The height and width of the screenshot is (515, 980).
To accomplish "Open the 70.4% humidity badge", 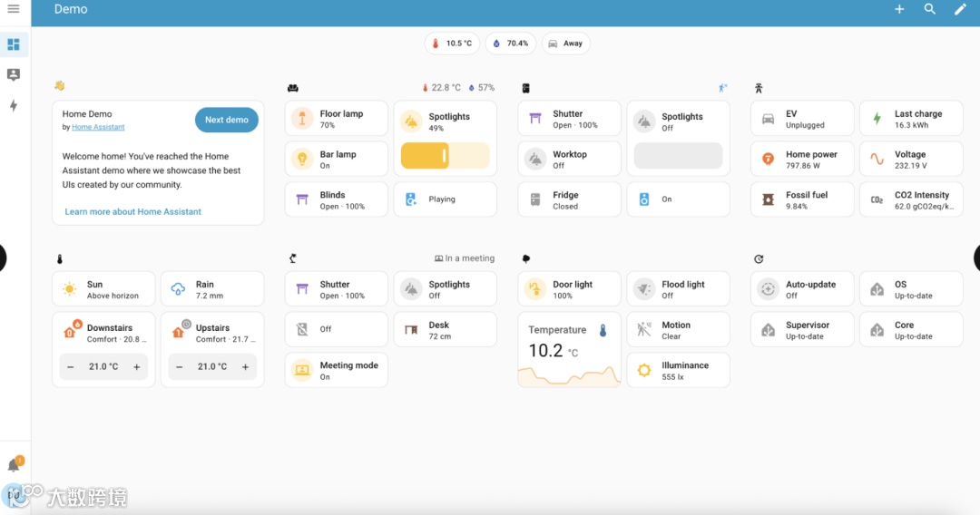I will [x=511, y=44].
